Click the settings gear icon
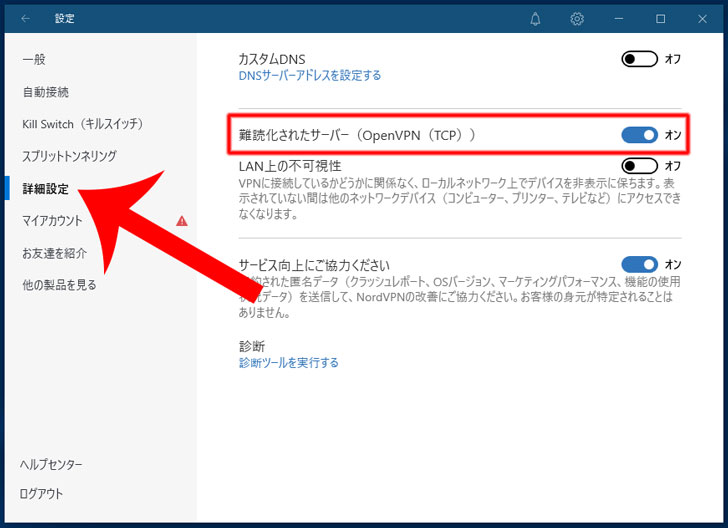Screen dimensions: 728x528 coord(577,19)
